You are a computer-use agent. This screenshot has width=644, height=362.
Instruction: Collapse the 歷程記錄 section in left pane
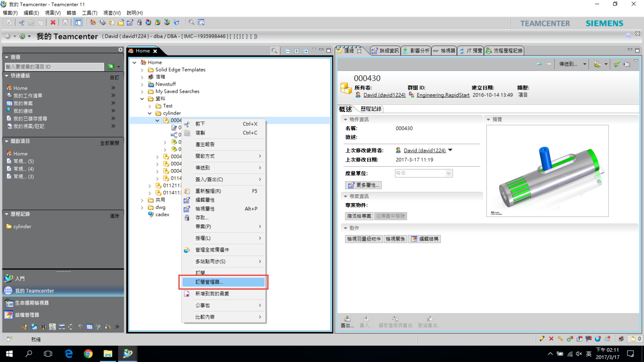7,214
